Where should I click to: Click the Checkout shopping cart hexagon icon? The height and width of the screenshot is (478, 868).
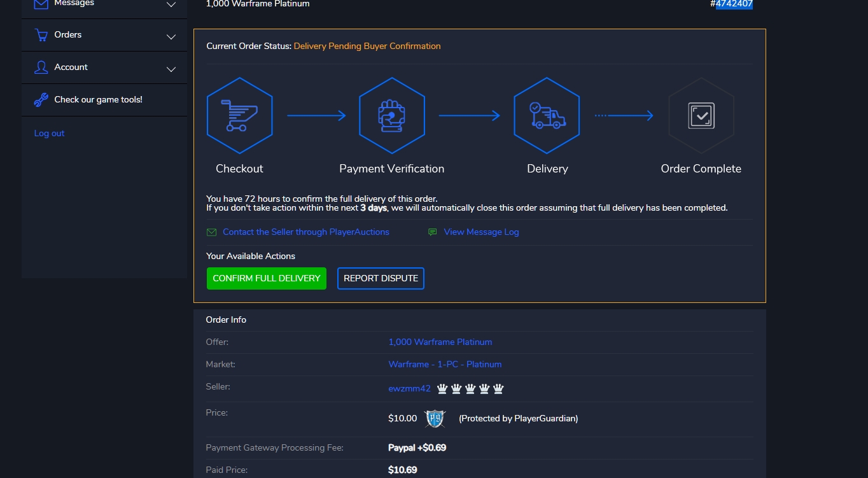point(239,116)
